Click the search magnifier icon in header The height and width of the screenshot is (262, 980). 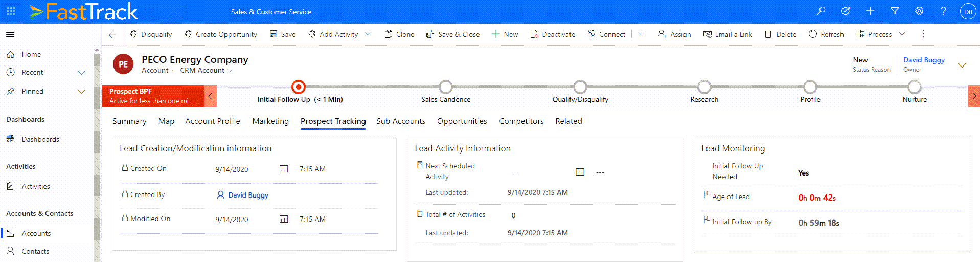coord(821,11)
